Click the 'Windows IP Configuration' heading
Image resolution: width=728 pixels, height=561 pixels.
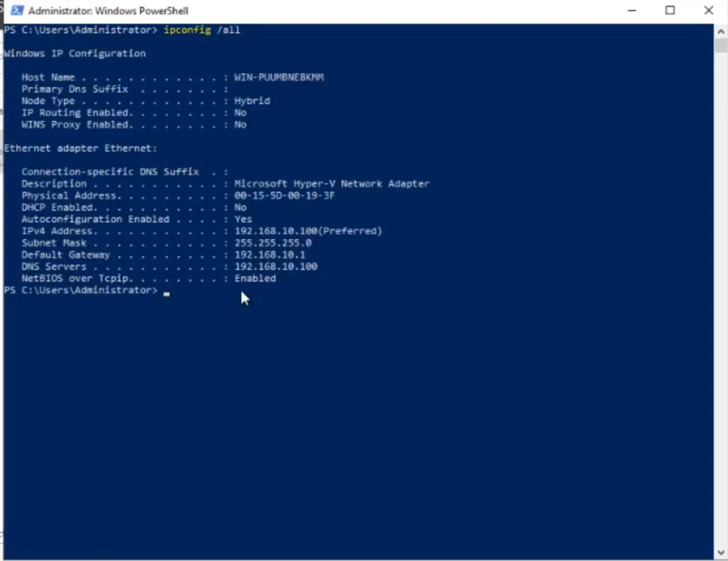click(x=74, y=53)
